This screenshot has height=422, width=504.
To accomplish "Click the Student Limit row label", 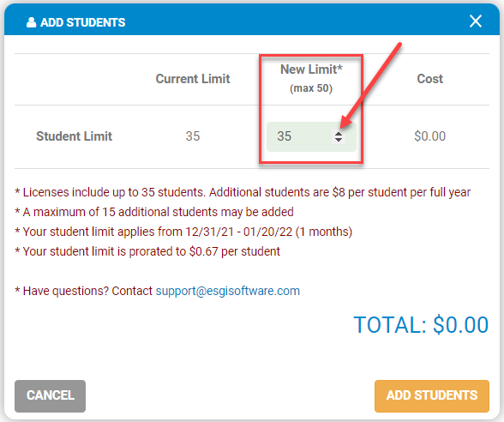I will click(74, 136).
